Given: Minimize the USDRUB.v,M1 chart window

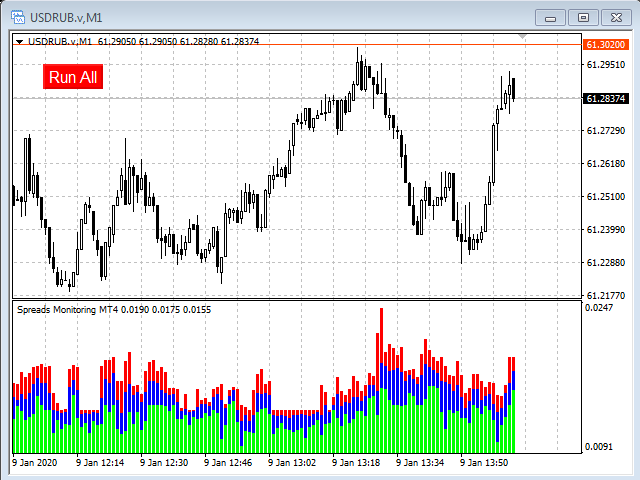Looking at the screenshot, I should point(550,18).
